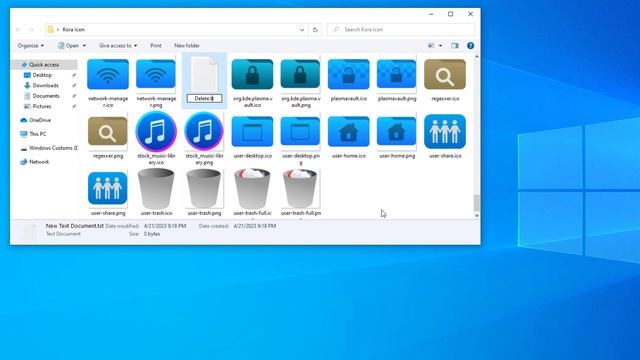
Task: Select the user-trash.png empty bin icon
Action: pyautogui.click(x=204, y=188)
